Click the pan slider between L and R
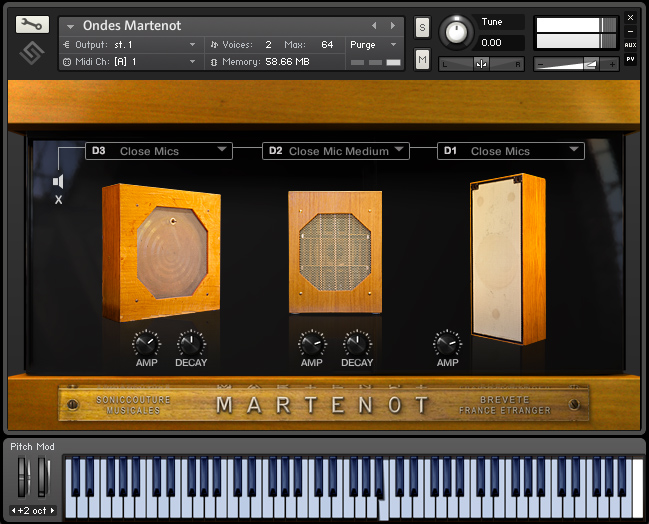This screenshot has width=649, height=524. 481,64
